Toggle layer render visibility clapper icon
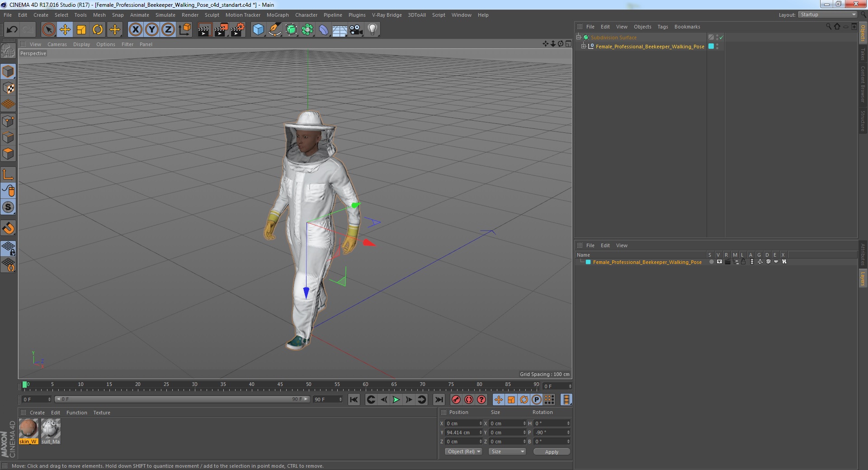This screenshot has height=470, width=868. click(x=727, y=262)
